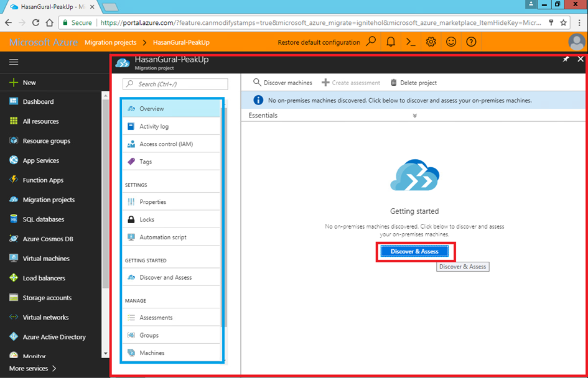Open Assessments under Manage
This screenshot has height=378, width=588.
171,317
